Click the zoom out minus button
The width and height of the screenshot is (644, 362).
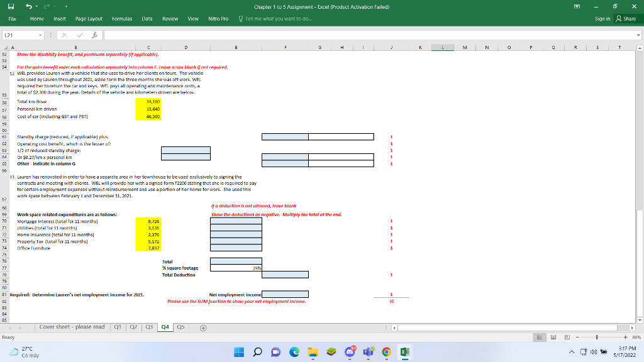[577, 337]
